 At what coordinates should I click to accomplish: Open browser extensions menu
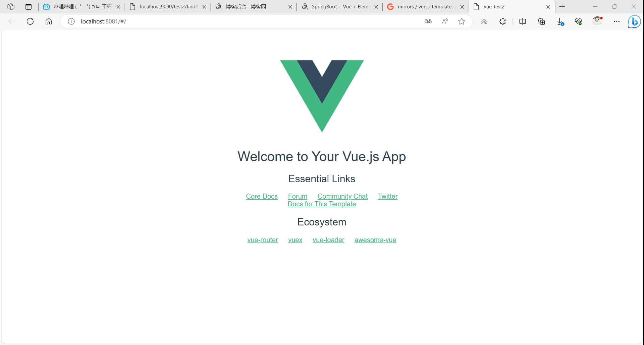click(502, 21)
